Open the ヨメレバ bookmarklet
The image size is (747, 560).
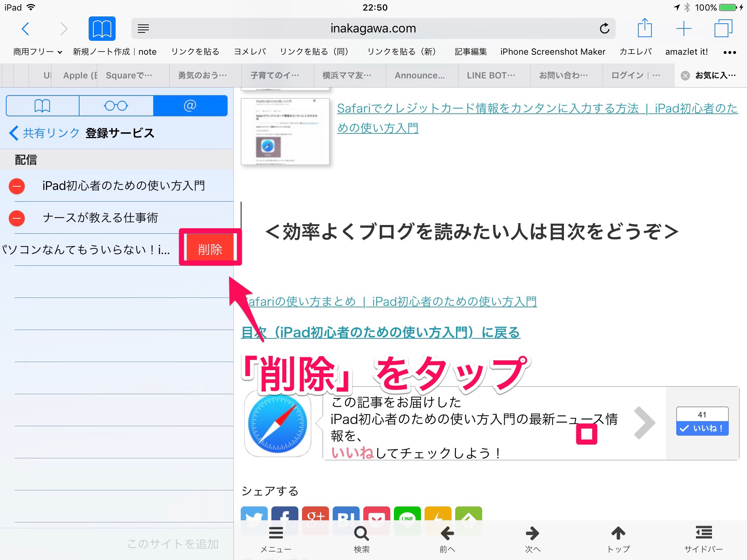coord(250,52)
